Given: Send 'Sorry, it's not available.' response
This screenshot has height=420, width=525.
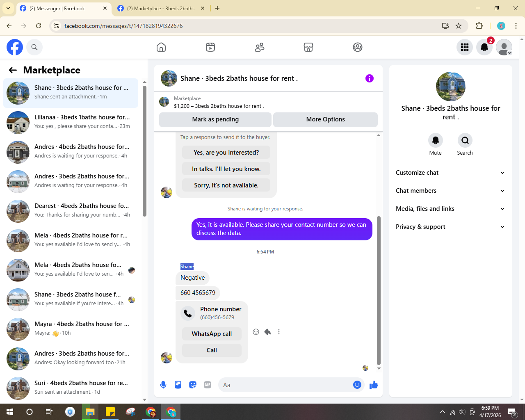Looking at the screenshot, I should pos(226,185).
